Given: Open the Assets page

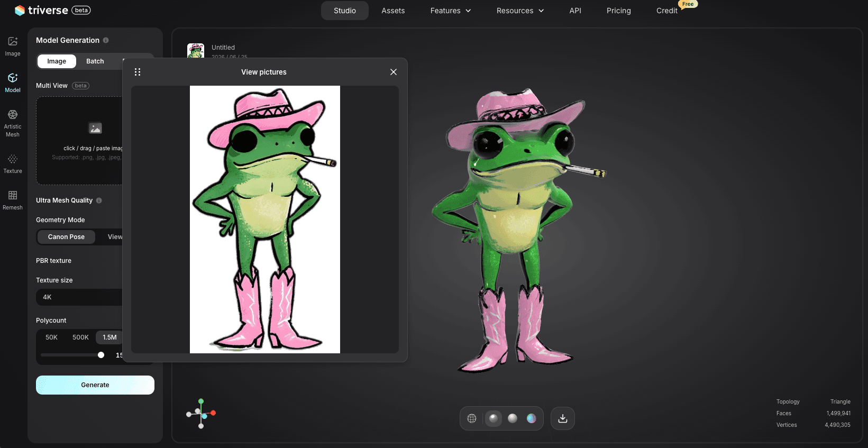Looking at the screenshot, I should (393, 11).
